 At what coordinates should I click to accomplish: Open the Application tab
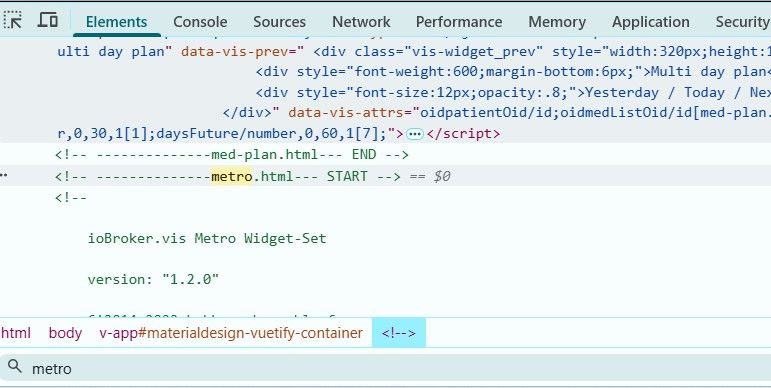coord(651,22)
